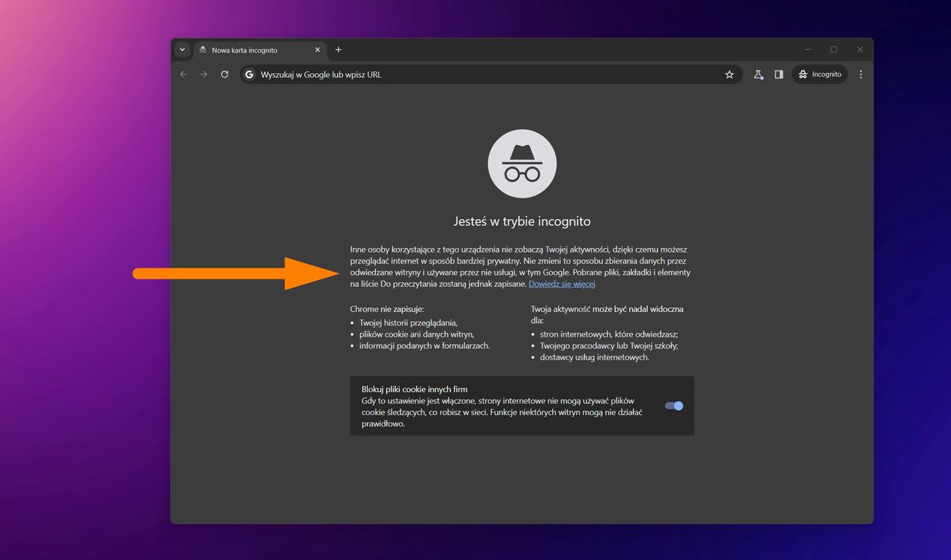The height and width of the screenshot is (560, 951).
Task: Click the text dostawcy usług internetowych.
Action: click(594, 357)
